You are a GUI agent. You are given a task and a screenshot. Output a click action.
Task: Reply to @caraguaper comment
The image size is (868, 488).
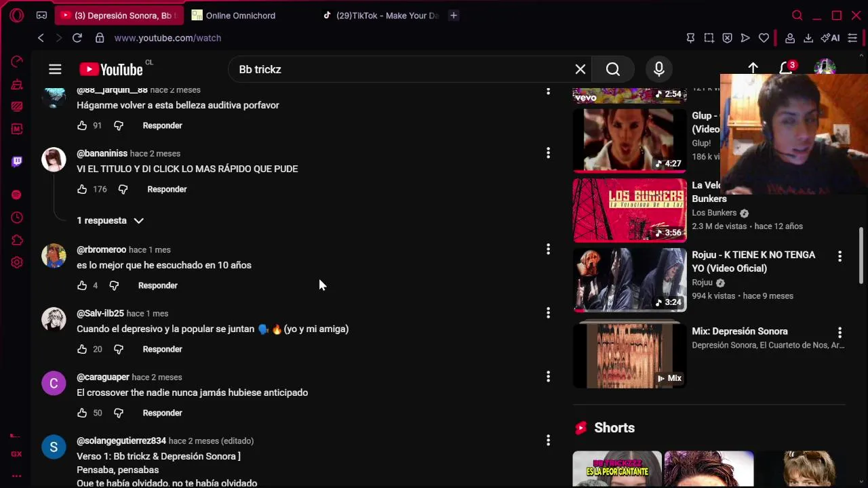162,413
